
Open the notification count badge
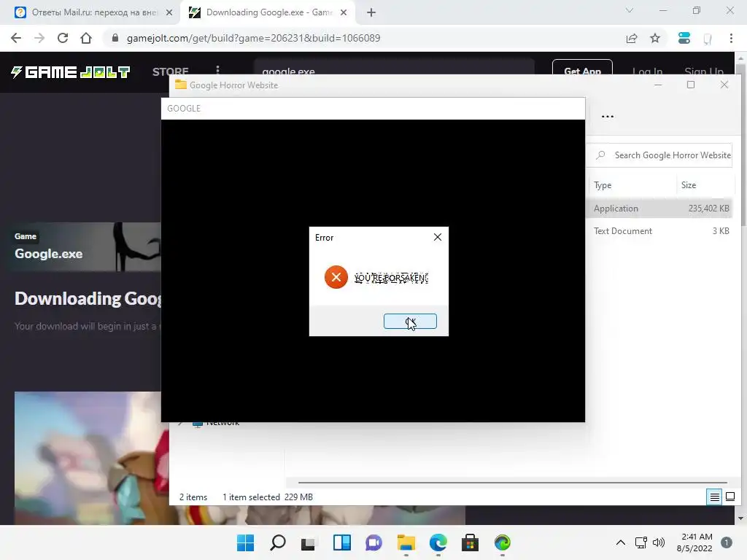pyautogui.click(x=726, y=542)
